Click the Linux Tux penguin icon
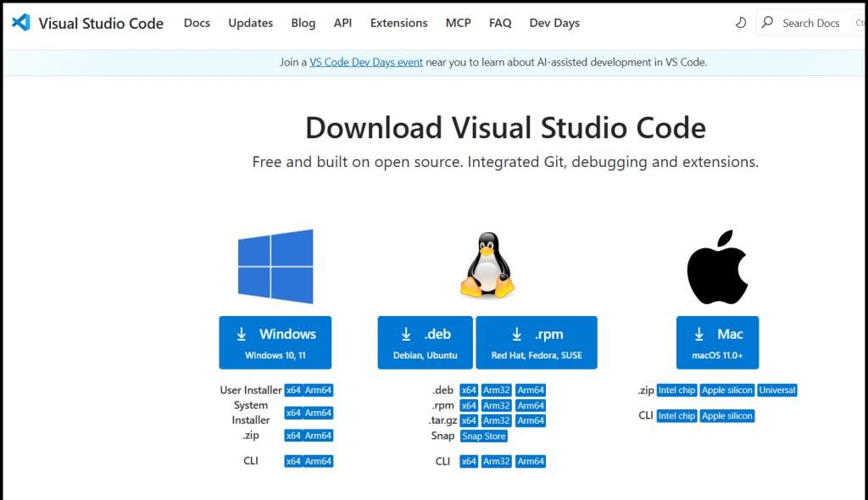 pyautogui.click(x=487, y=266)
